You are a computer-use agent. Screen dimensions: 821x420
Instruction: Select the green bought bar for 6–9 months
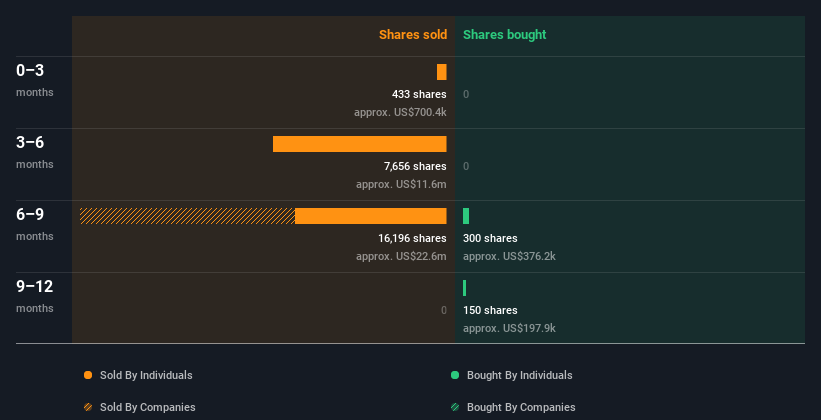click(x=466, y=216)
